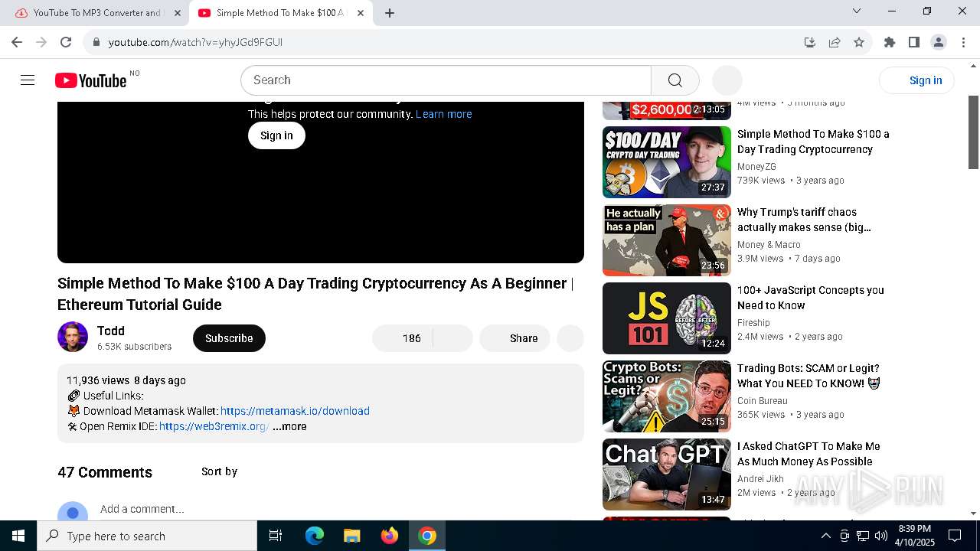Open the Chrome side panel icon
The image size is (980, 551).
(914, 42)
